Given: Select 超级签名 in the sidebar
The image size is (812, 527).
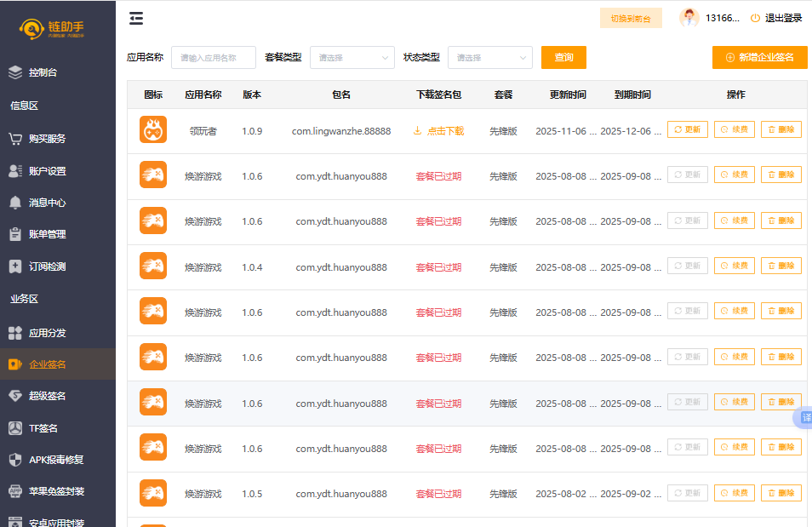Looking at the screenshot, I should tap(47, 396).
